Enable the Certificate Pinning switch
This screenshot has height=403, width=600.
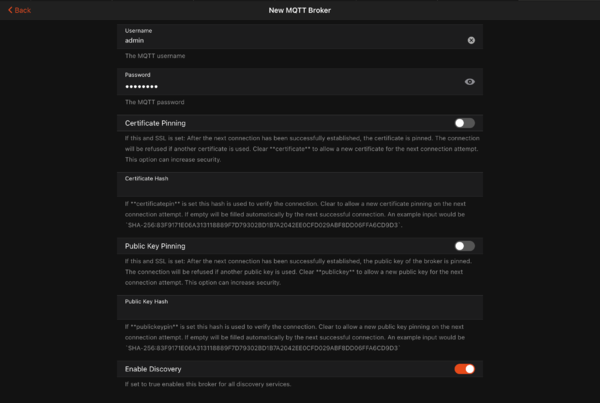coord(464,123)
